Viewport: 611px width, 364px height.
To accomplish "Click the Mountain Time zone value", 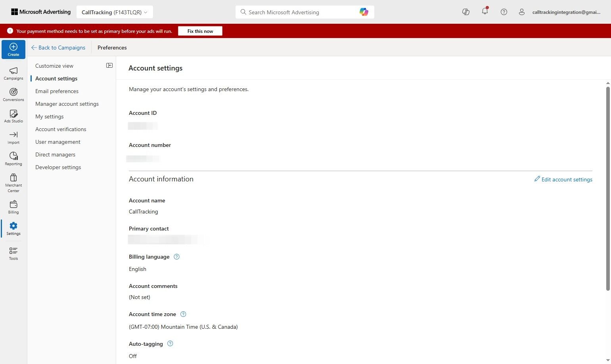I will point(183,327).
